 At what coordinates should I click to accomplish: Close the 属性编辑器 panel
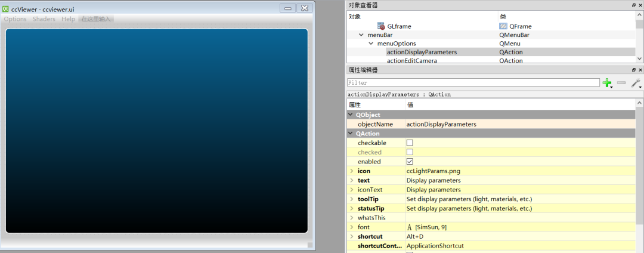(640, 70)
